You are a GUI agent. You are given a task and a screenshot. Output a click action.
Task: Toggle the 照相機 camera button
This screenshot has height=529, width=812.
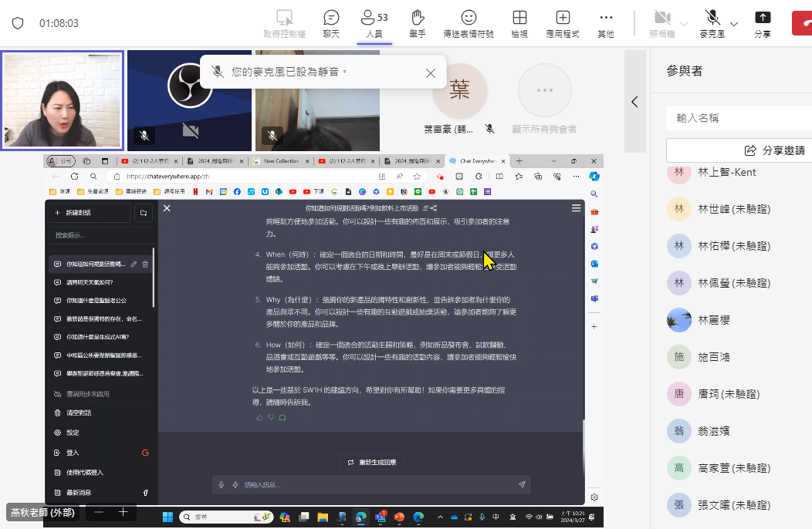tap(662, 24)
